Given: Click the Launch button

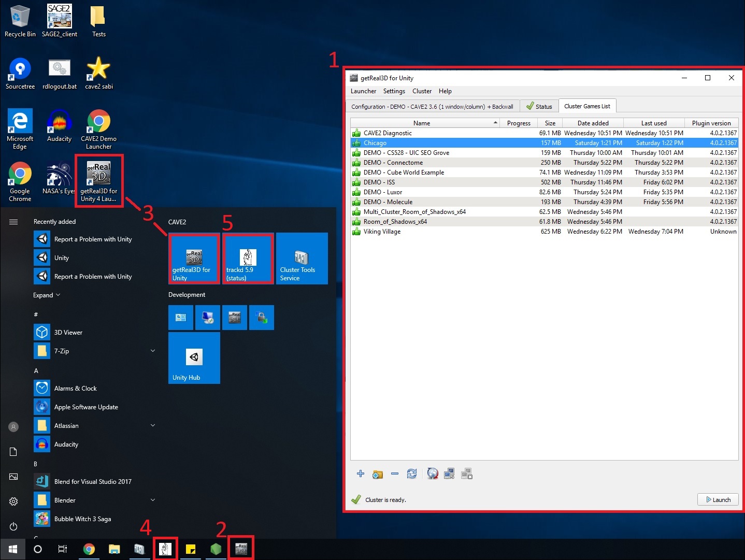Looking at the screenshot, I should tap(718, 499).
